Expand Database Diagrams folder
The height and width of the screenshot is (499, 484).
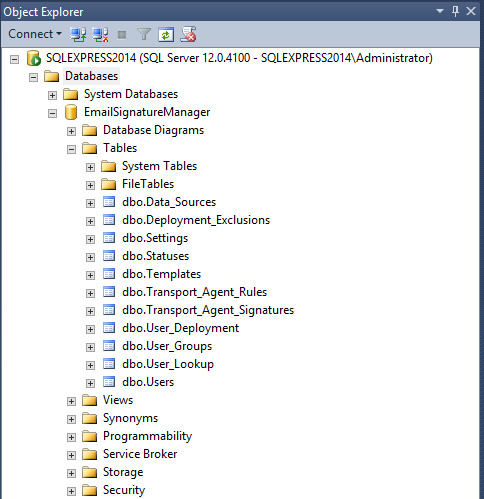click(71, 132)
